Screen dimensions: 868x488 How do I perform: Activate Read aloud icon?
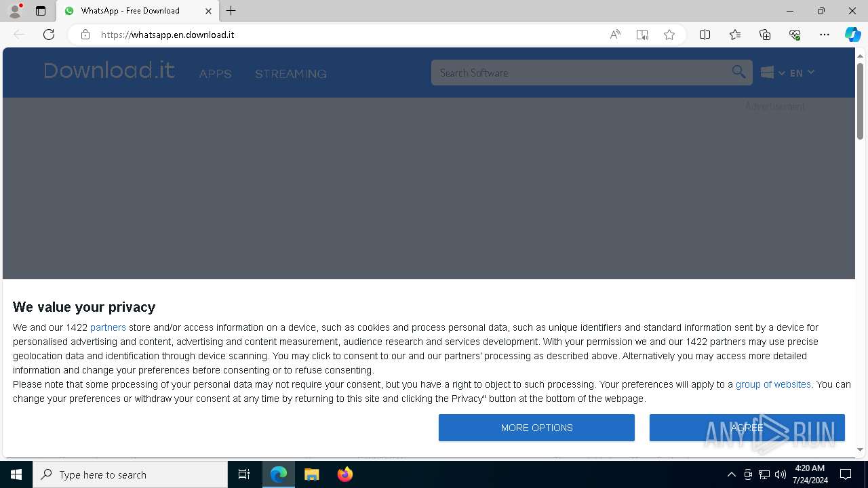[x=615, y=35]
